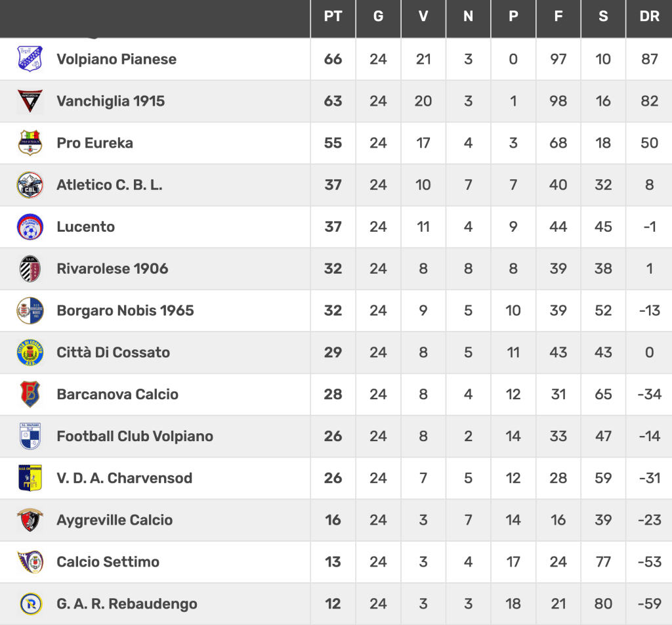672x625 pixels.
Task: Click the Città Di Cossato round logo
Action: pyautogui.click(x=30, y=353)
